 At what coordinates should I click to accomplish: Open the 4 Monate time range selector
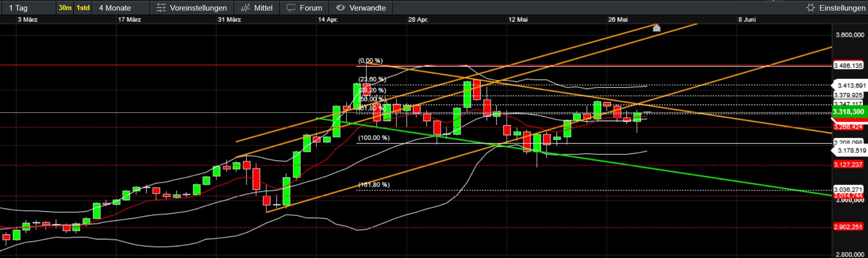click(121, 8)
